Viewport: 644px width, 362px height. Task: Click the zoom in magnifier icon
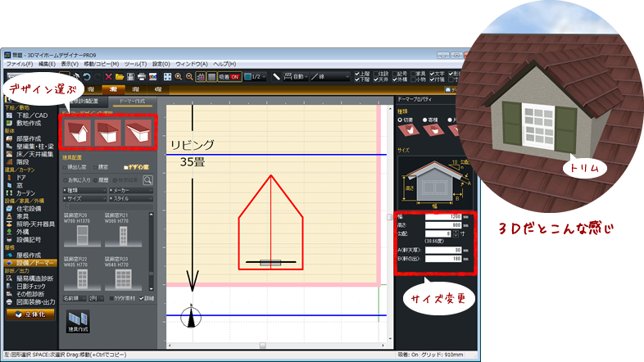click(x=179, y=76)
